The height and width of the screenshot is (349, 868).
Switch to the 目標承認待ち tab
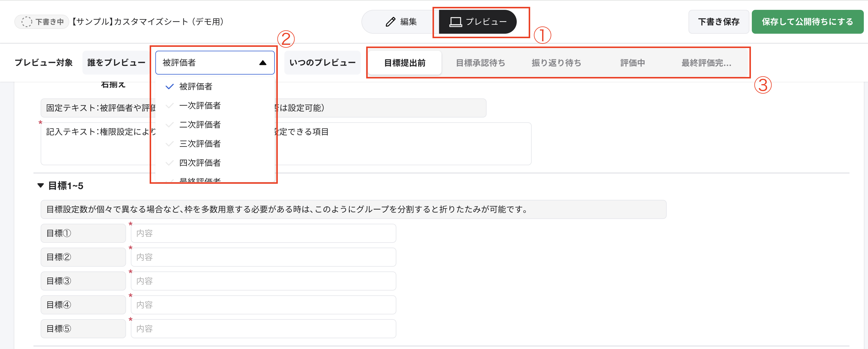(480, 63)
